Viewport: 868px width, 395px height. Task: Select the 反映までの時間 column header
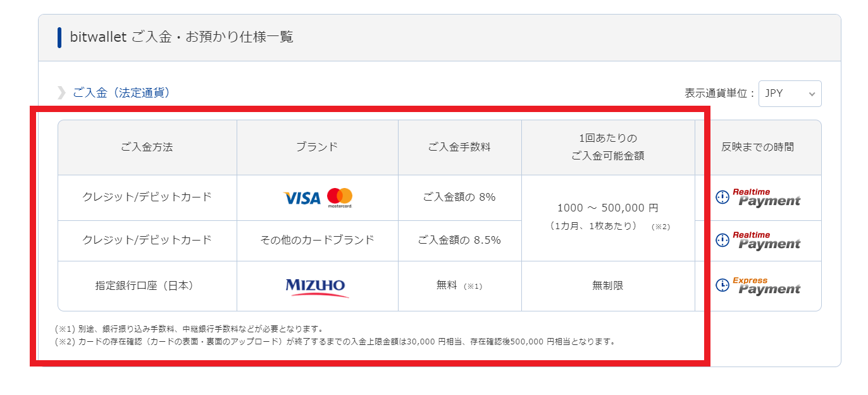758,147
